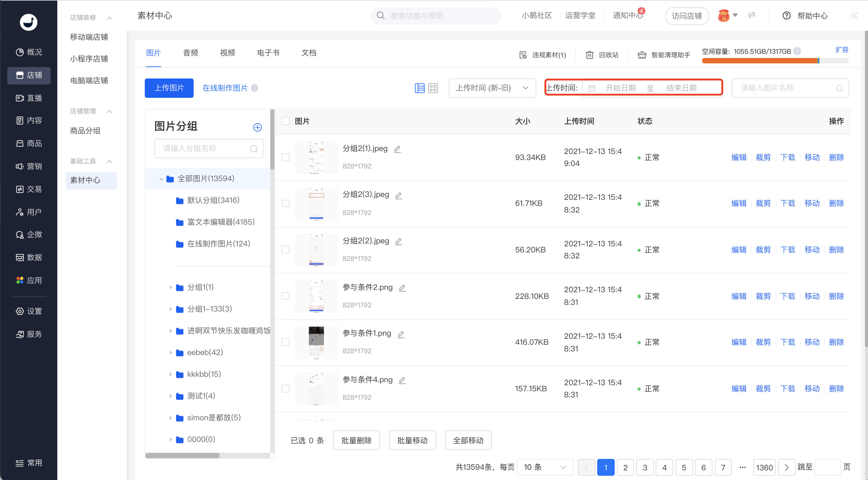Open 设置 settings in the sidebar

coord(29,311)
